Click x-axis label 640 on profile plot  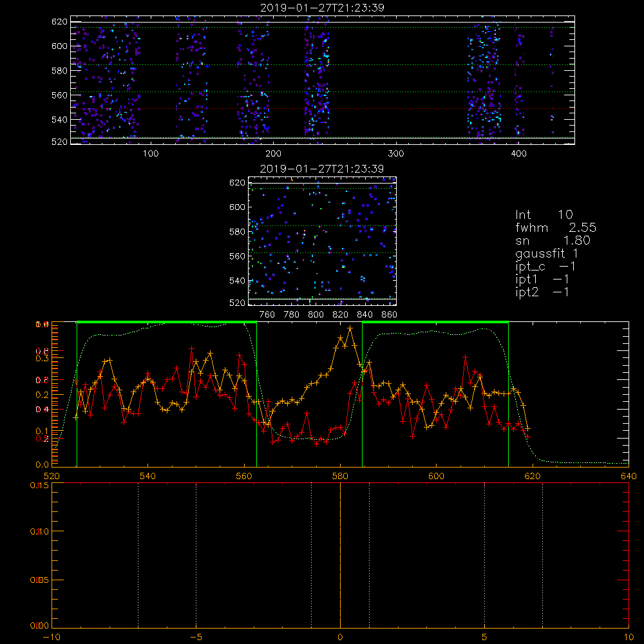coord(629,477)
